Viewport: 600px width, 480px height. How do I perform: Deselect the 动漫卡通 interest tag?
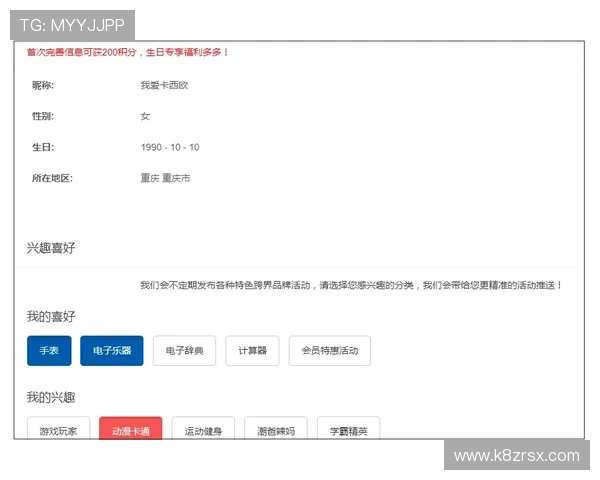pos(130,428)
